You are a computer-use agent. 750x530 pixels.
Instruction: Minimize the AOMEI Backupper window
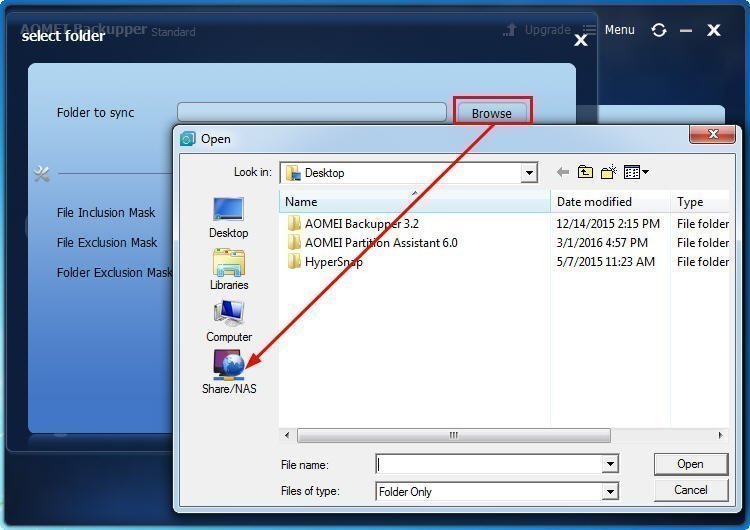tap(686, 31)
